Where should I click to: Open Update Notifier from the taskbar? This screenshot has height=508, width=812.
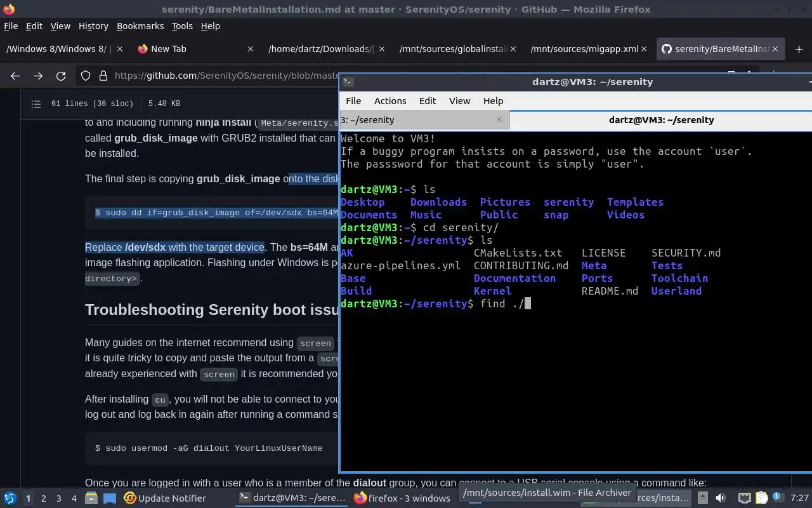click(165, 498)
